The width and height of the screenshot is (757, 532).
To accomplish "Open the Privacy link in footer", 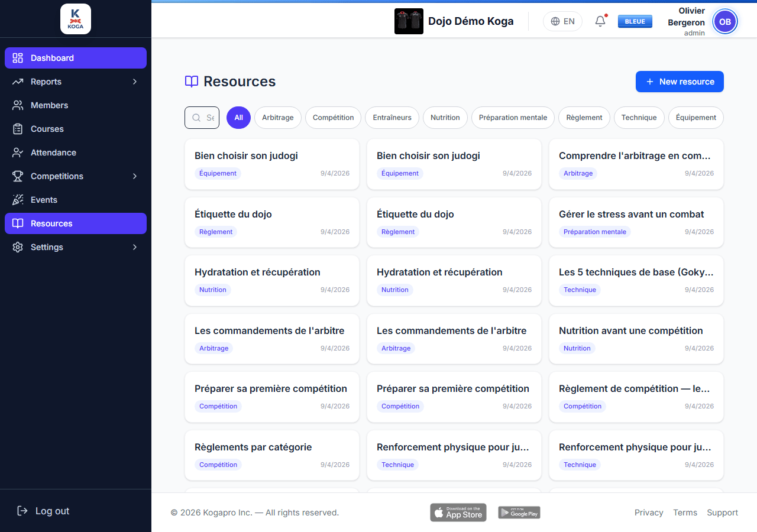I will (x=649, y=512).
